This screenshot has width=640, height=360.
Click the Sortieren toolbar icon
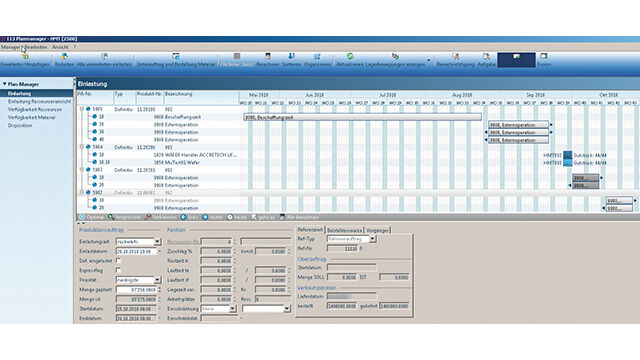[291, 56]
